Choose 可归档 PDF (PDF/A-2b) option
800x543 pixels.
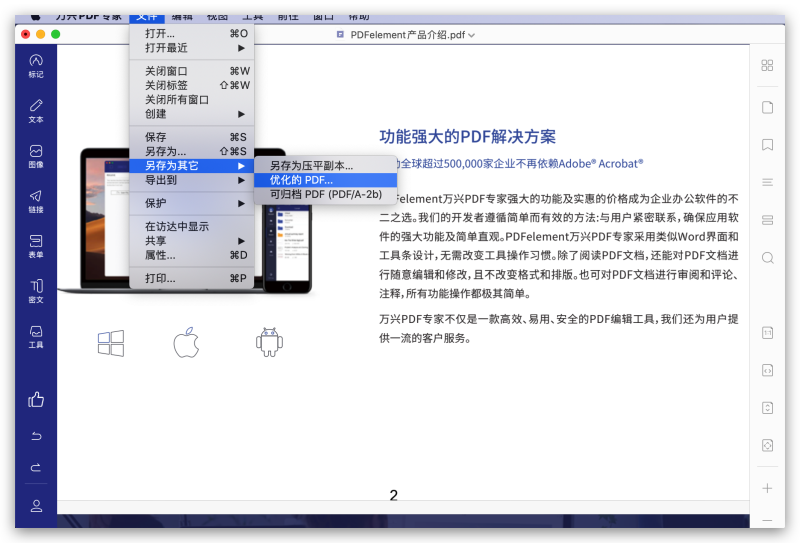pos(326,194)
